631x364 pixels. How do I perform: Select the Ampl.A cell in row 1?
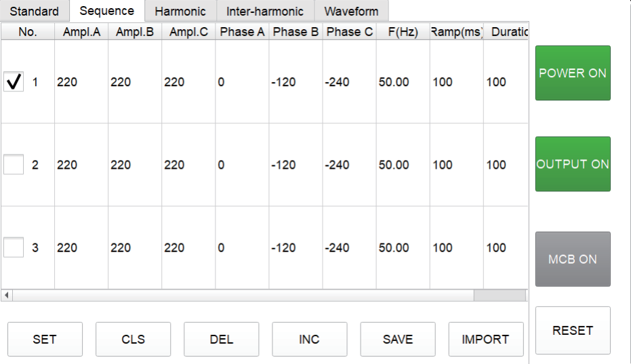pyautogui.click(x=80, y=82)
